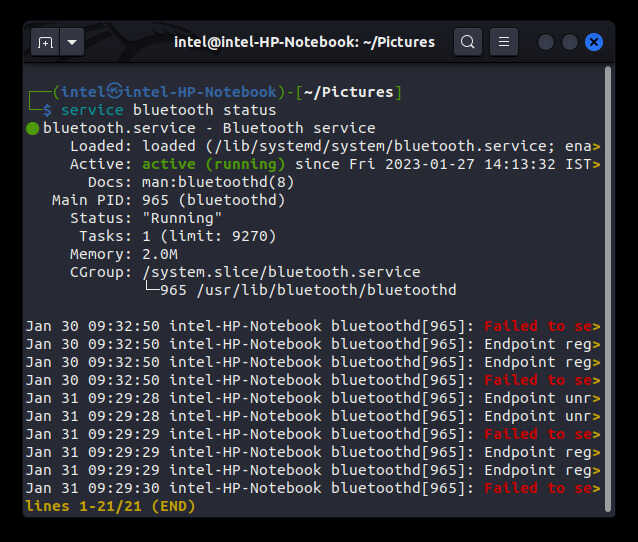Viewport: 638px width, 542px height.
Task: Click the green status dot beside bluetooth.service
Action: pos(32,128)
